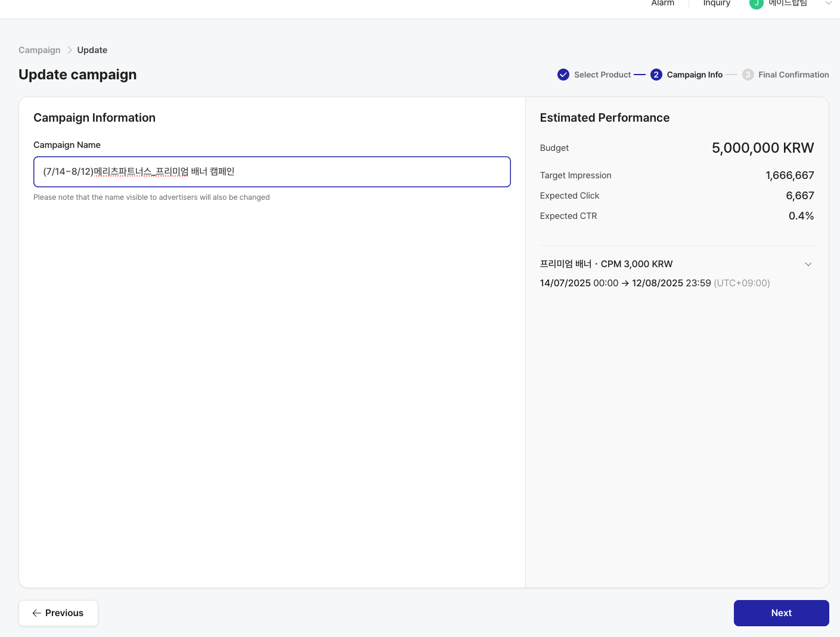
Task: Go back to Select Product step
Action: tap(602, 75)
